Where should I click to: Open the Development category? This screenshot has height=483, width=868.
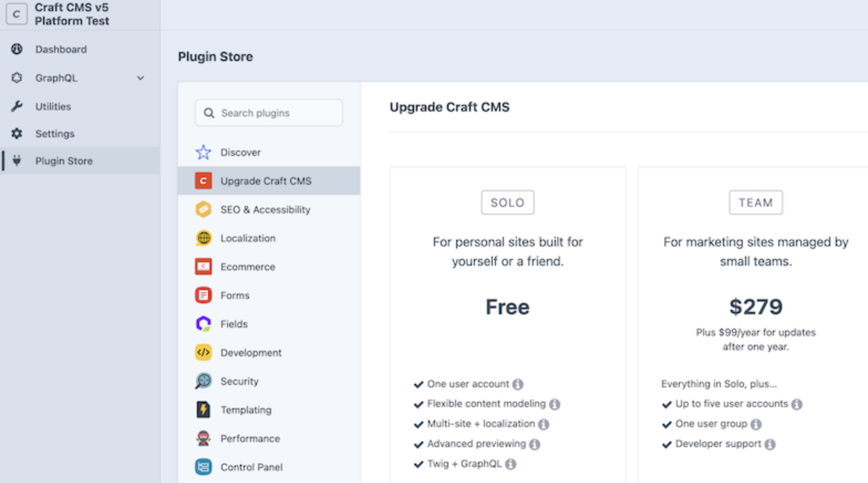(x=269, y=352)
